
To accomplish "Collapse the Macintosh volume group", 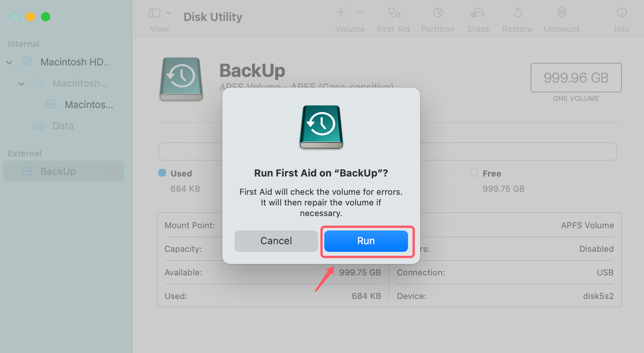I will pos(21,83).
